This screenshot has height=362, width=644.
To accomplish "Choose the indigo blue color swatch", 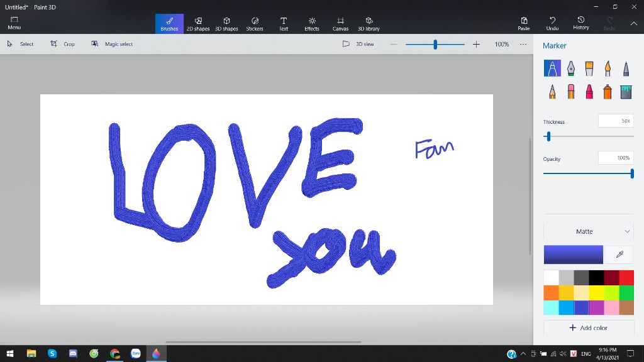I will 581,307.
